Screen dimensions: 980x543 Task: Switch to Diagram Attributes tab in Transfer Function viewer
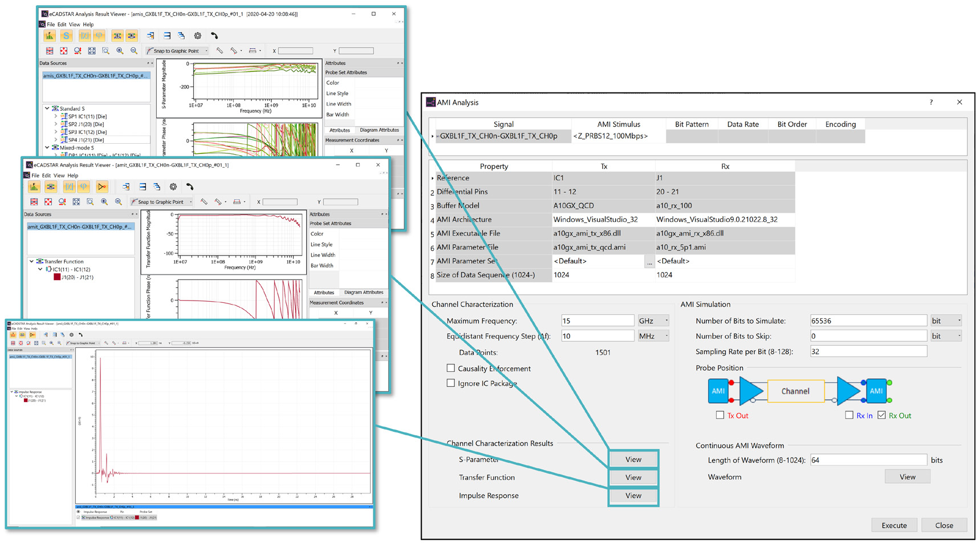[363, 293]
